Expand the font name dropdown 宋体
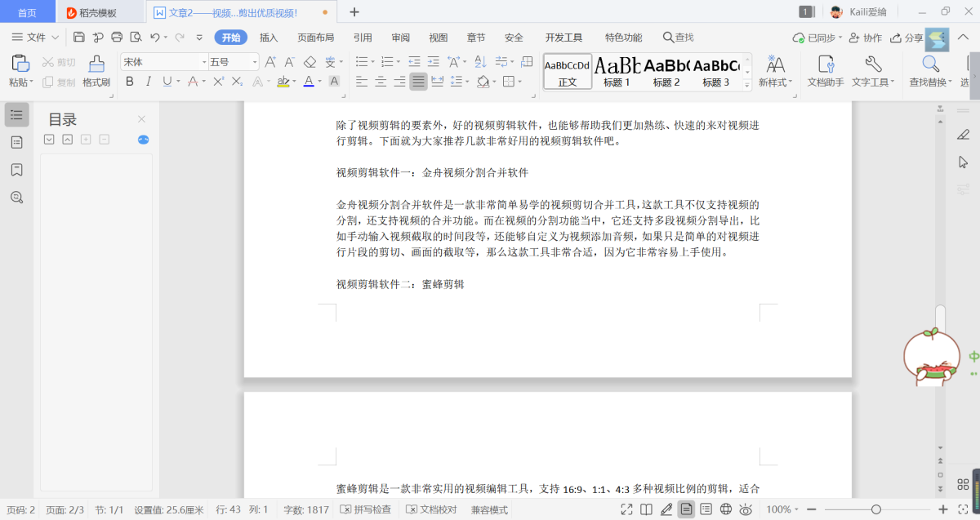This screenshot has width=980, height=520. coord(204,62)
